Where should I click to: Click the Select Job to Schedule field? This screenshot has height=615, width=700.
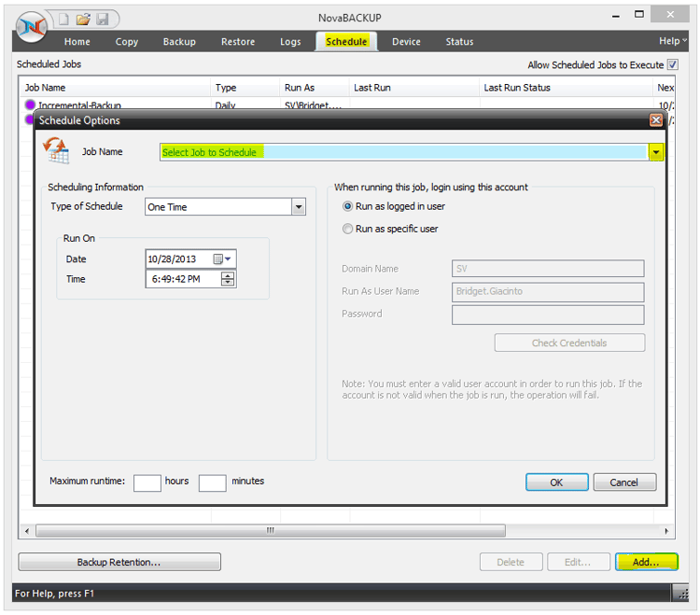click(404, 152)
